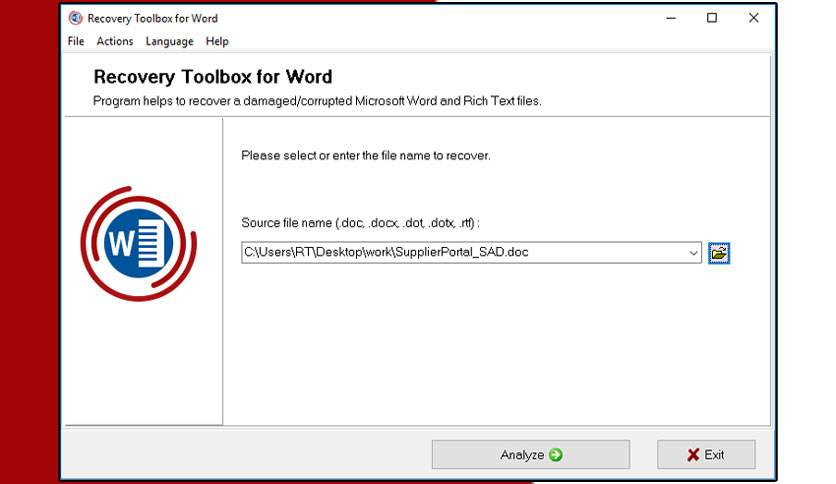Click the Exit button

pyautogui.click(x=706, y=455)
